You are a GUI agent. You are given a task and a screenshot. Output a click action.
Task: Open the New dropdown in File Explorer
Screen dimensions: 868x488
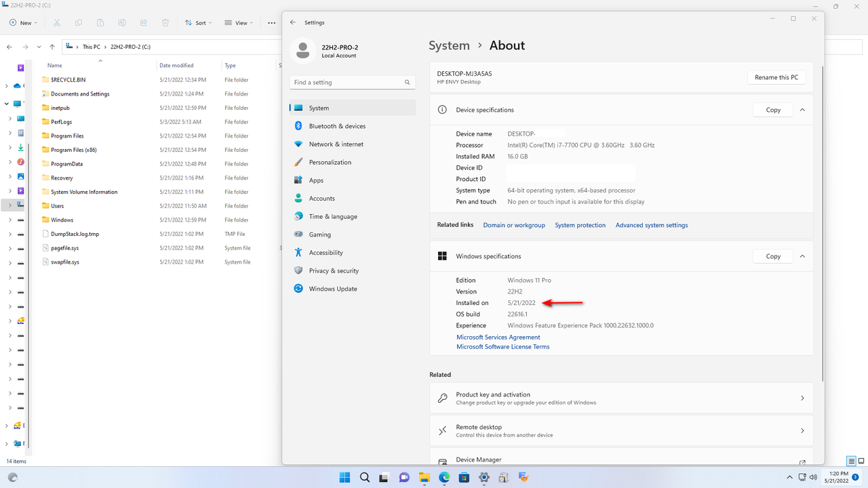tap(24, 22)
